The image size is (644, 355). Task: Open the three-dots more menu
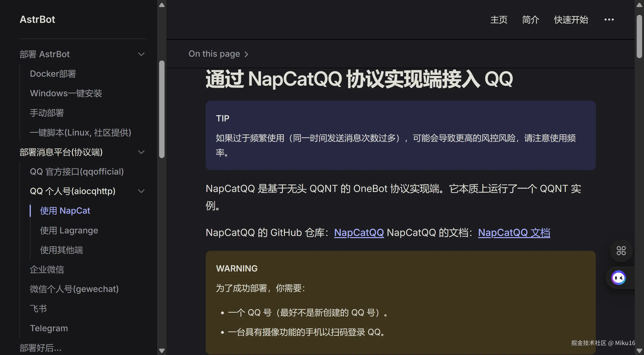609,20
